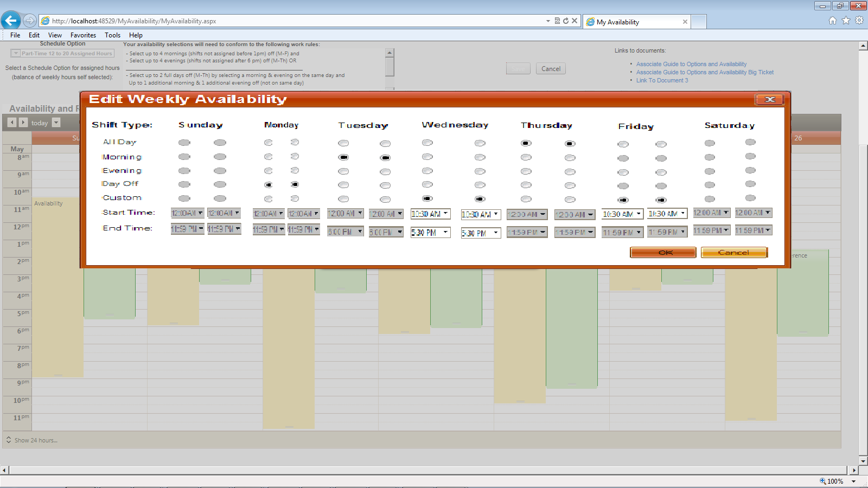This screenshot has height=488, width=868.
Task: Open Wednesday first Start Time 10:30 AM dropdown
Action: (431, 214)
